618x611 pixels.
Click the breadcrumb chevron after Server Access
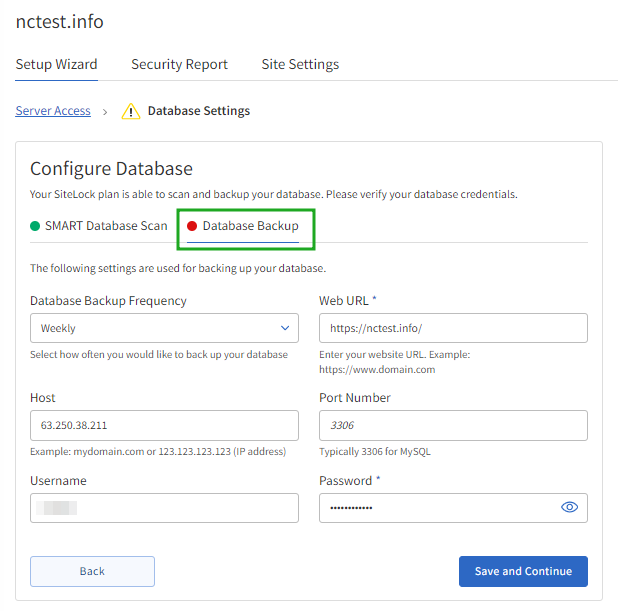pos(105,112)
